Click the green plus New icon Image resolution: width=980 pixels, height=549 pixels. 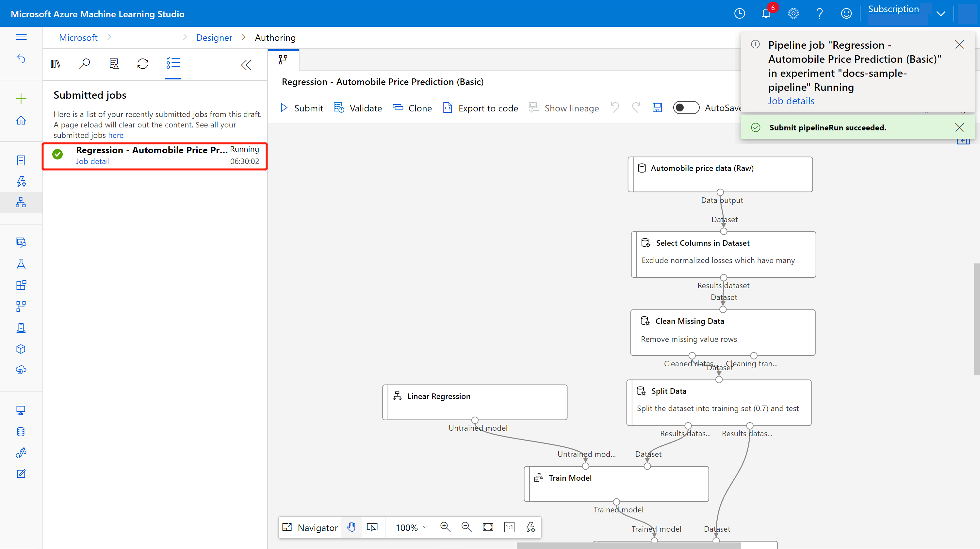[x=21, y=99]
